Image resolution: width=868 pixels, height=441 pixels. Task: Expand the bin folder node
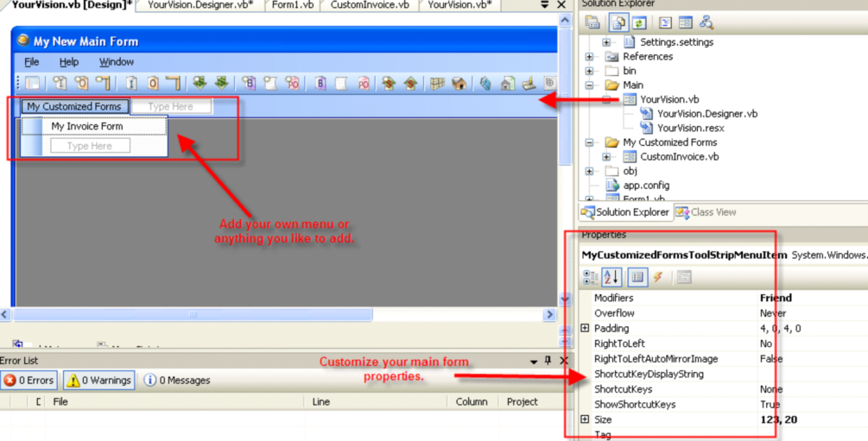589,71
